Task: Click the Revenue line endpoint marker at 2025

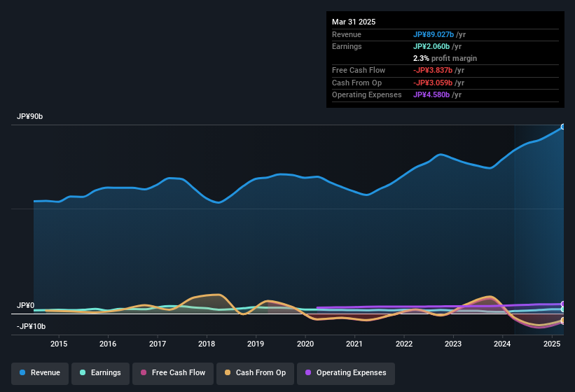Action: tap(563, 127)
